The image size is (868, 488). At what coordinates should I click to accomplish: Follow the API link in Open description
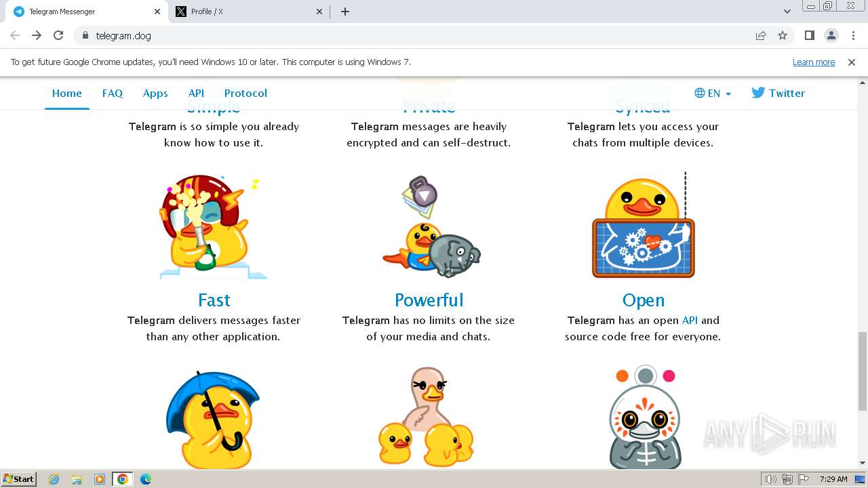[x=690, y=321]
